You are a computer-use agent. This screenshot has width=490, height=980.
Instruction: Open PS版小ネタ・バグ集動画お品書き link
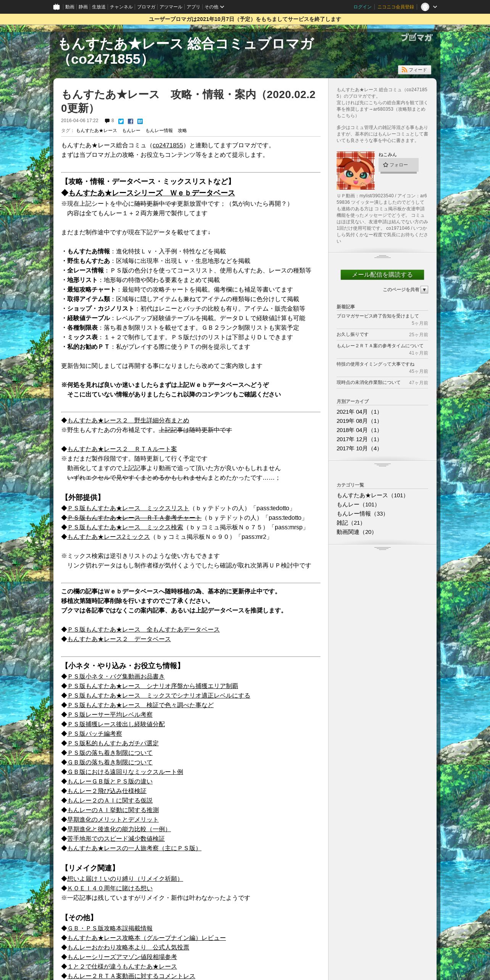(x=116, y=677)
